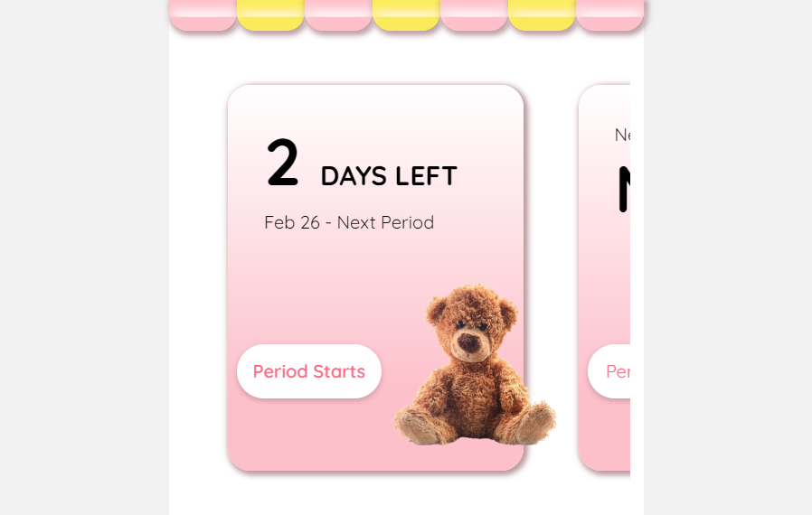Viewport: 812px width, 515px height.
Task: Click the large number 2 countdown
Action: (282, 162)
